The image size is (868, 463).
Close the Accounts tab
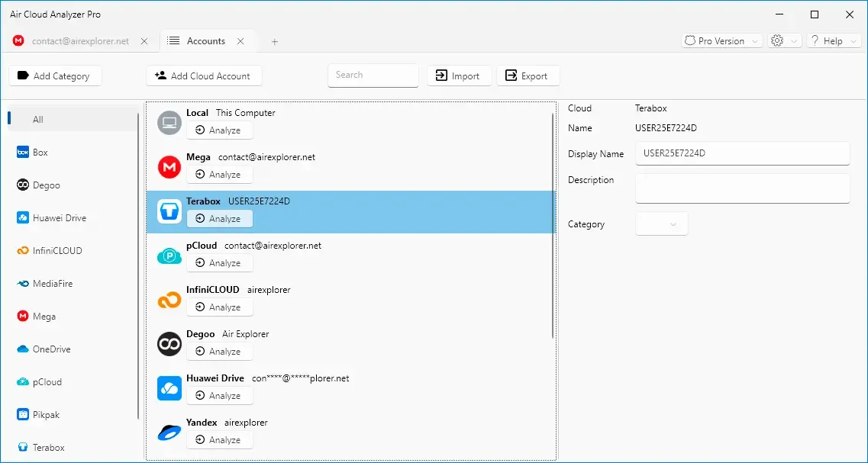(x=240, y=41)
